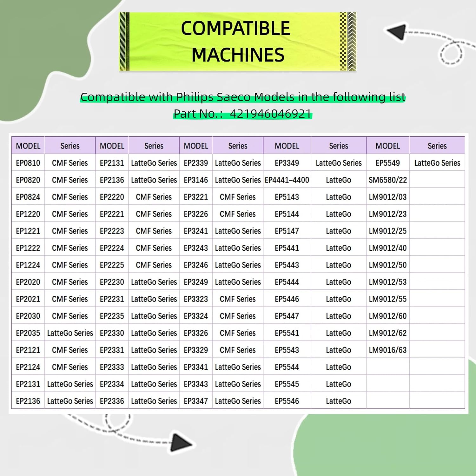
Task: Select model cell EP3349
Action: pyautogui.click(x=287, y=163)
